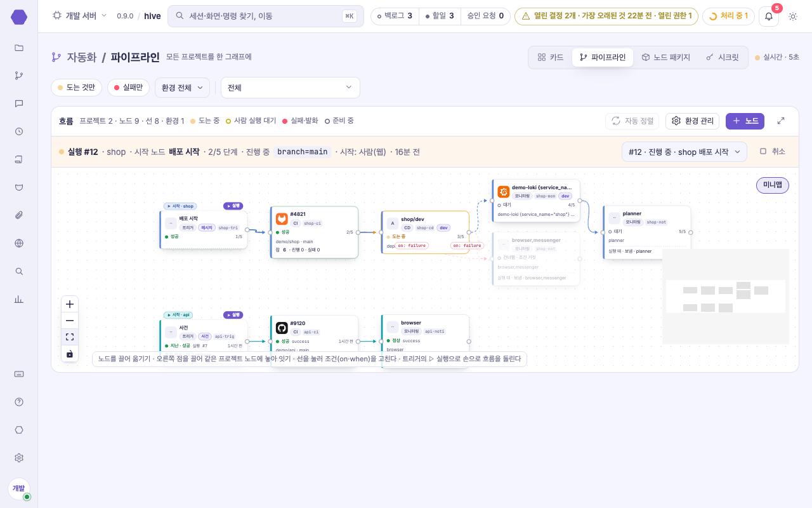Open the keyboard shortcuts sidebar icon
Image resolution: width=812 pixels, height=508 pixels.
[x=19, y=374]
